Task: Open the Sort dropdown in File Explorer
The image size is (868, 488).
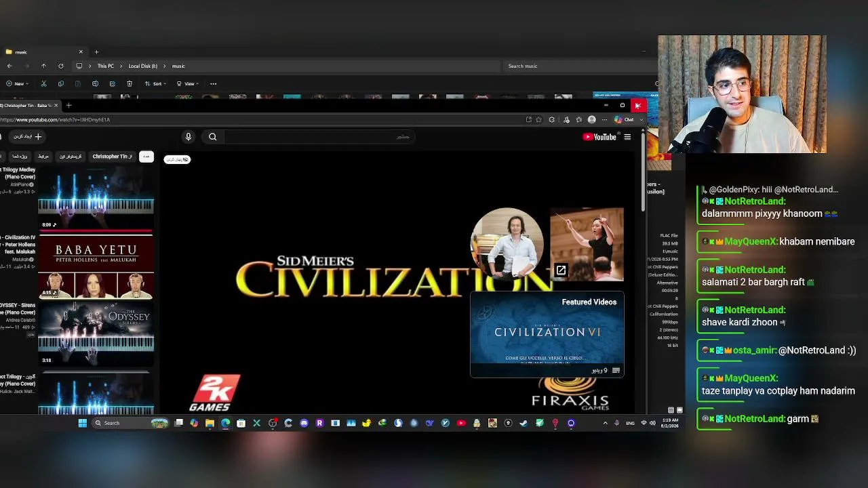Action: pyautogui.click(x=155, y=84)
